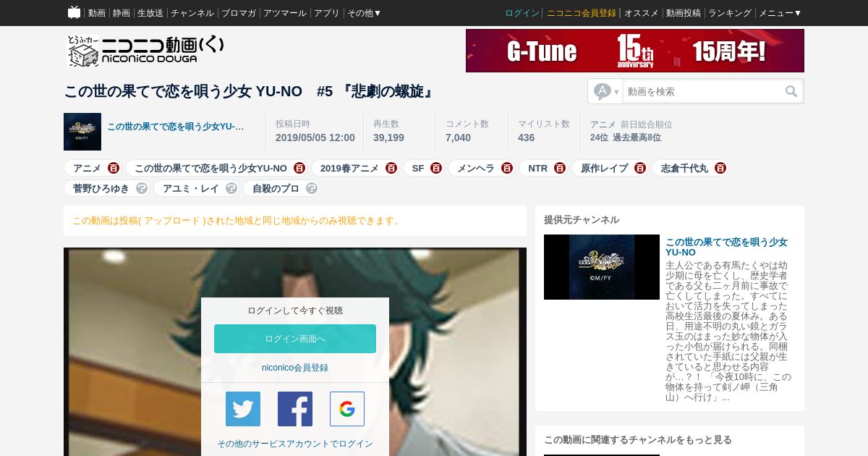
Task: Click その他のサービスアカウントでログイン link
Action: 295,444
